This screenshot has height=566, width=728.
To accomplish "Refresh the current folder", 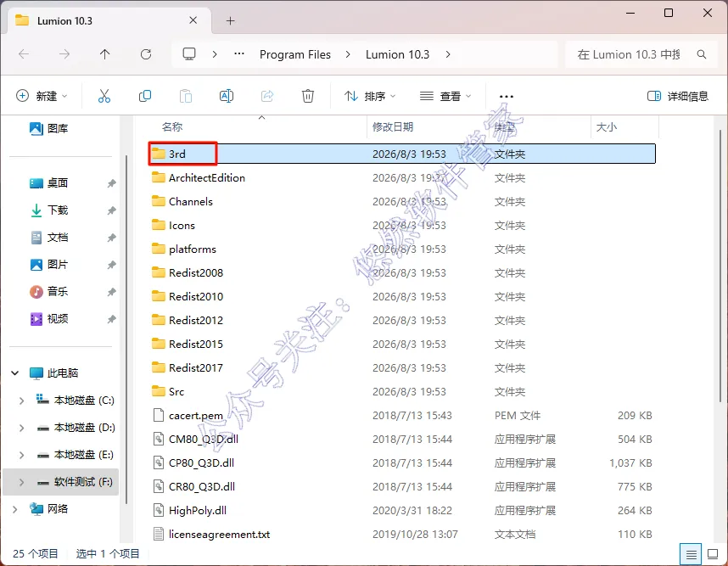I will coord(146,54).
